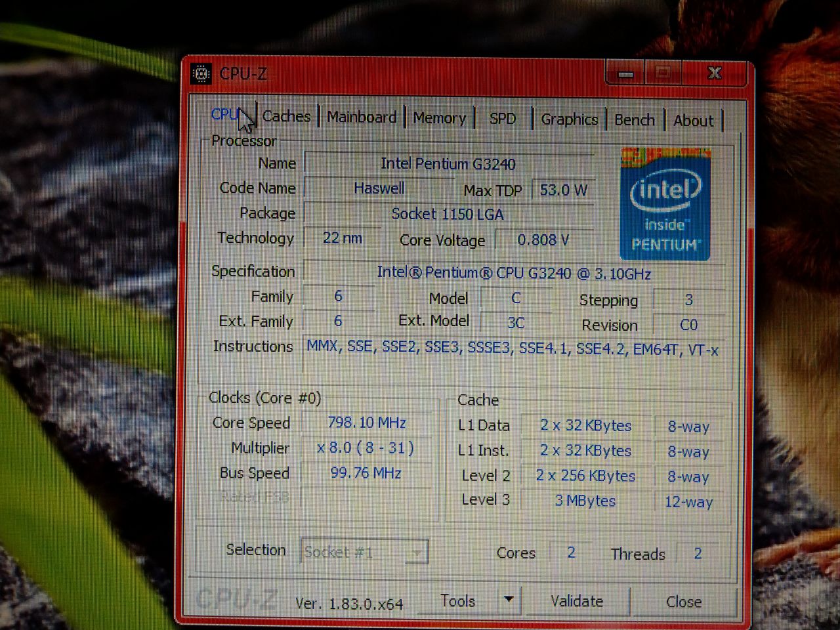Click the Family value 6
This screenshot has width=840, height=630.
pyautogui.click(x=339, y=296)
